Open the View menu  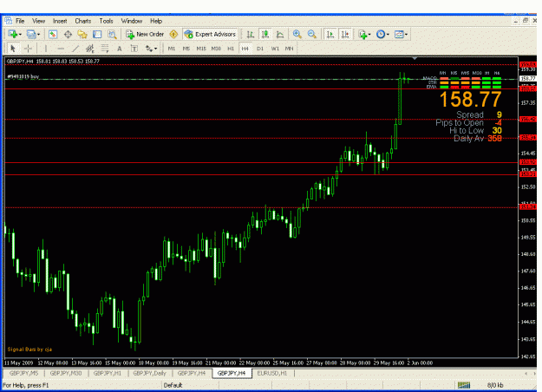(x=38, y=21)
